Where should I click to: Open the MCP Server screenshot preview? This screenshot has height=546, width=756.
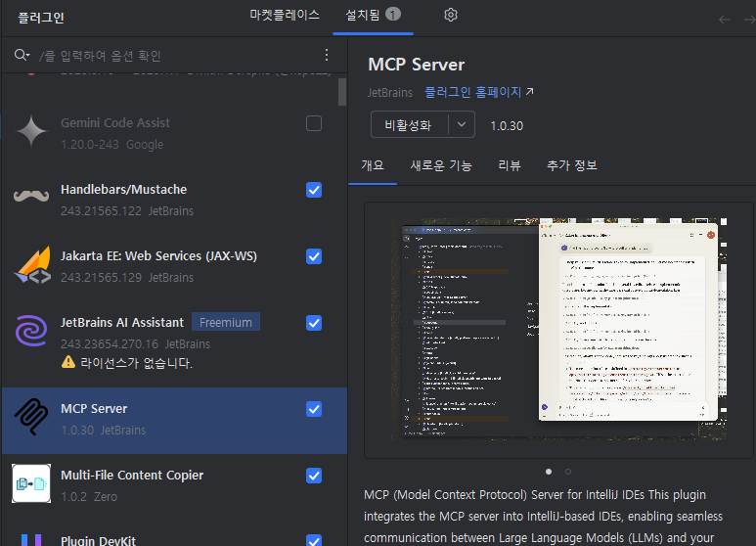[558, 330]
